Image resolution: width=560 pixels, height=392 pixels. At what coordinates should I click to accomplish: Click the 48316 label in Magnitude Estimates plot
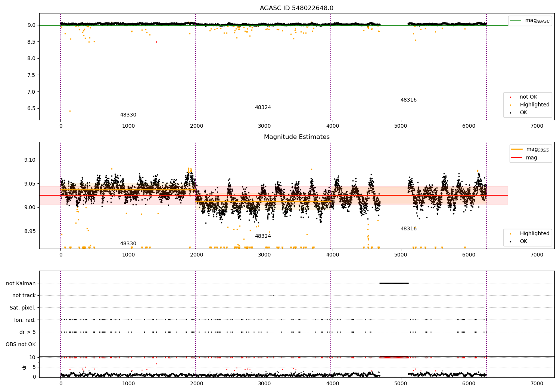click(408, 229)
